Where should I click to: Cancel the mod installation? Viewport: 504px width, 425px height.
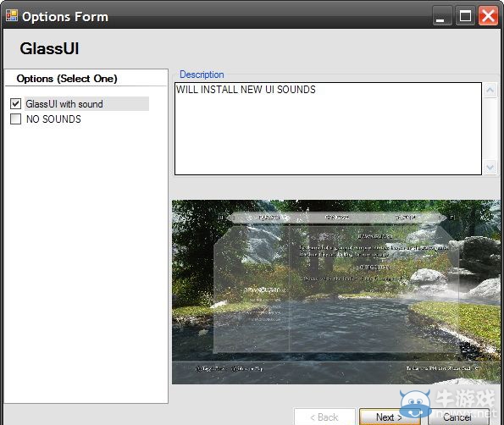pos(457,417)
